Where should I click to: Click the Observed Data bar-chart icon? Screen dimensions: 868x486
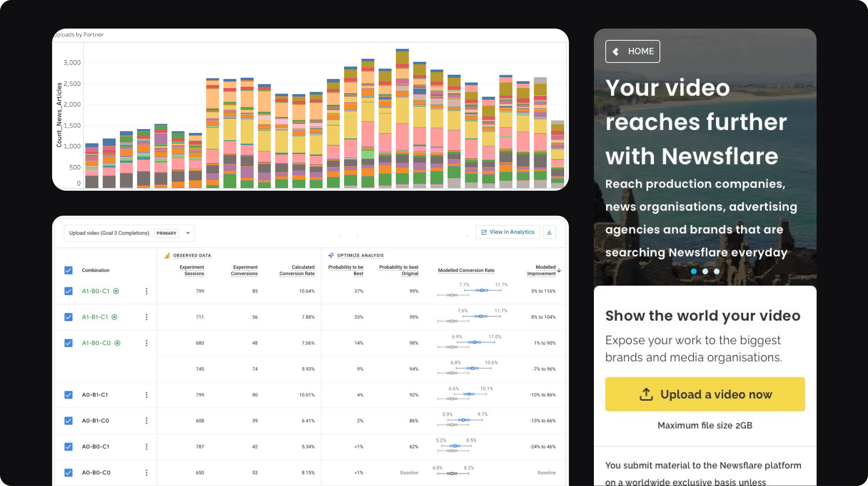(167, 256)
